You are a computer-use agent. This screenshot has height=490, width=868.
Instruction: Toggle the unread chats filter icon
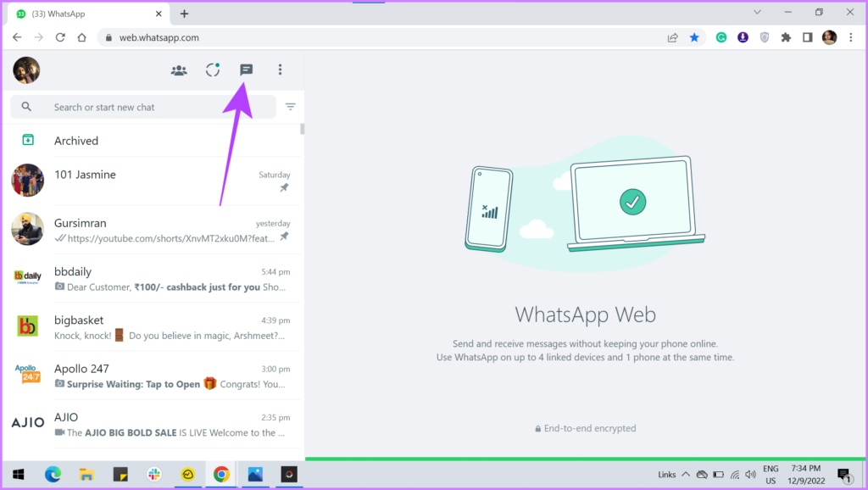coord(291,107)
